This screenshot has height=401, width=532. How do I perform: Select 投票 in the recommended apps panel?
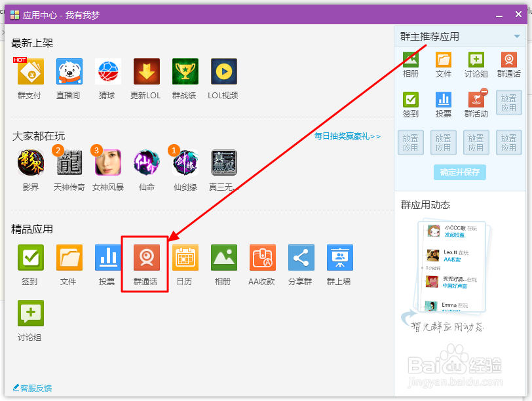click(x=444, y=100)
